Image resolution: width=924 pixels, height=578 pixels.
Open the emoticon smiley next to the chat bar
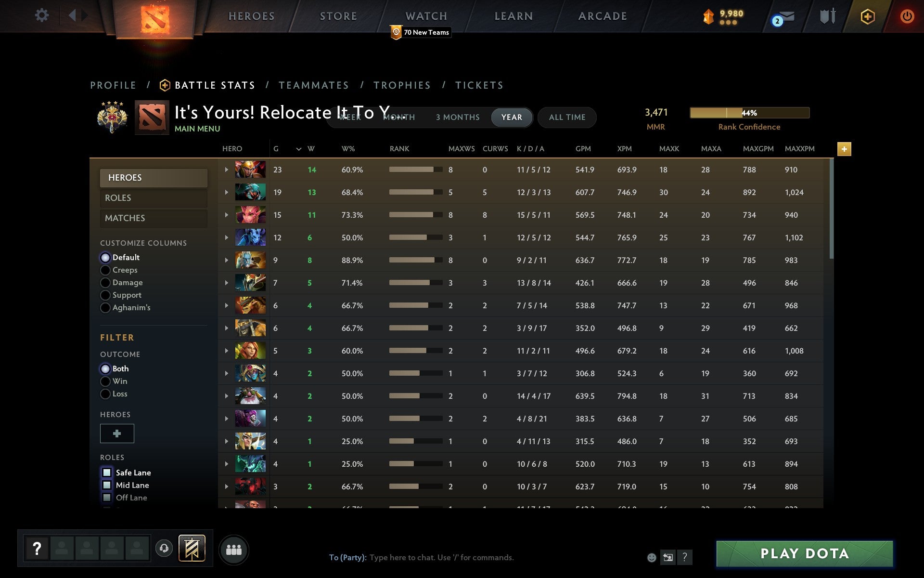point(652,557)
